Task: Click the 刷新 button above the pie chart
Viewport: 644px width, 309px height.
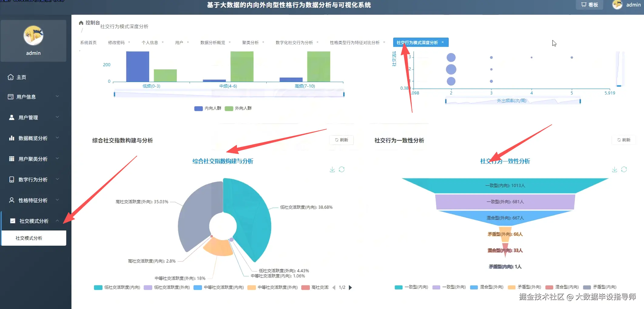Action: pos(341,140)
